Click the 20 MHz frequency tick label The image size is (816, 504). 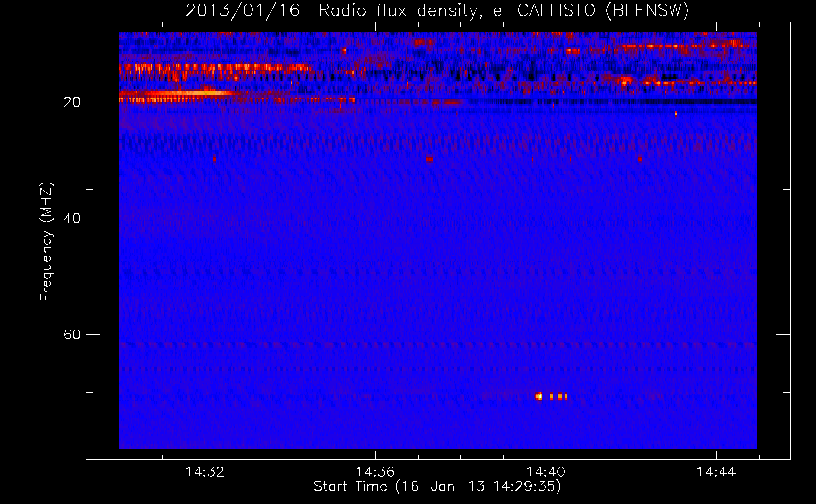click(x=72, y=102)
